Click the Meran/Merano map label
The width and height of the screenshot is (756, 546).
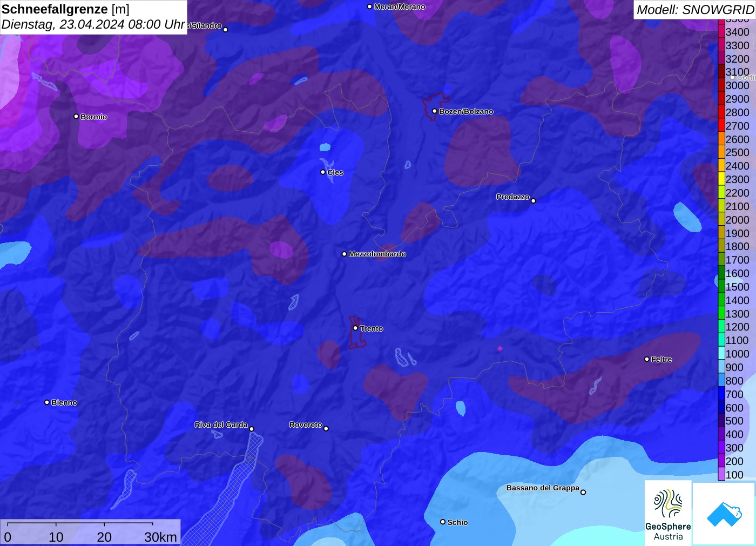point(400,6)
